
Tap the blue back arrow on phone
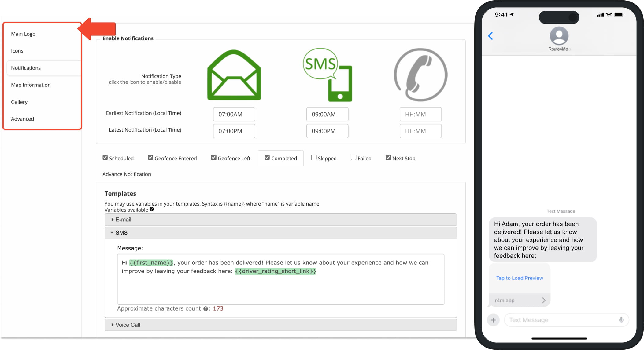[490, 36]
